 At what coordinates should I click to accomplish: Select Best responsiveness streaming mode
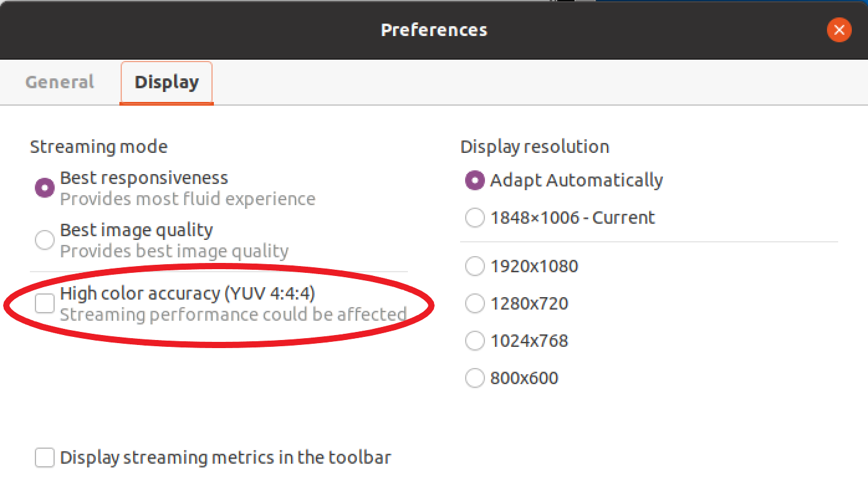tap(45, 188)
